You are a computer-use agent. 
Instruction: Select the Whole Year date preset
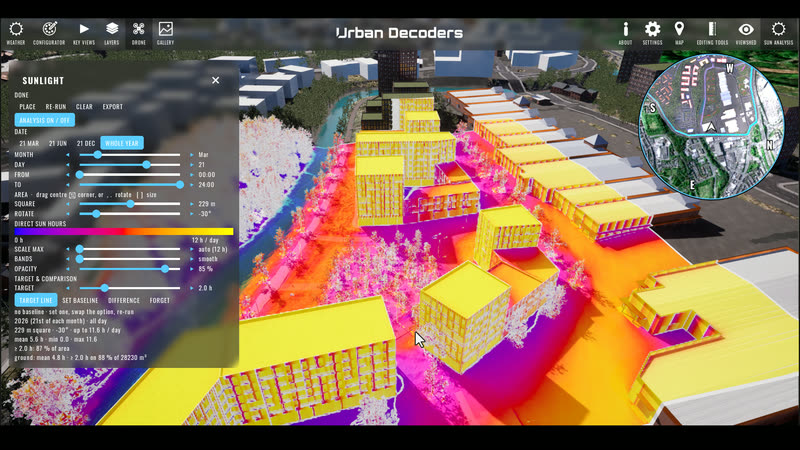[x=122, y=143]
